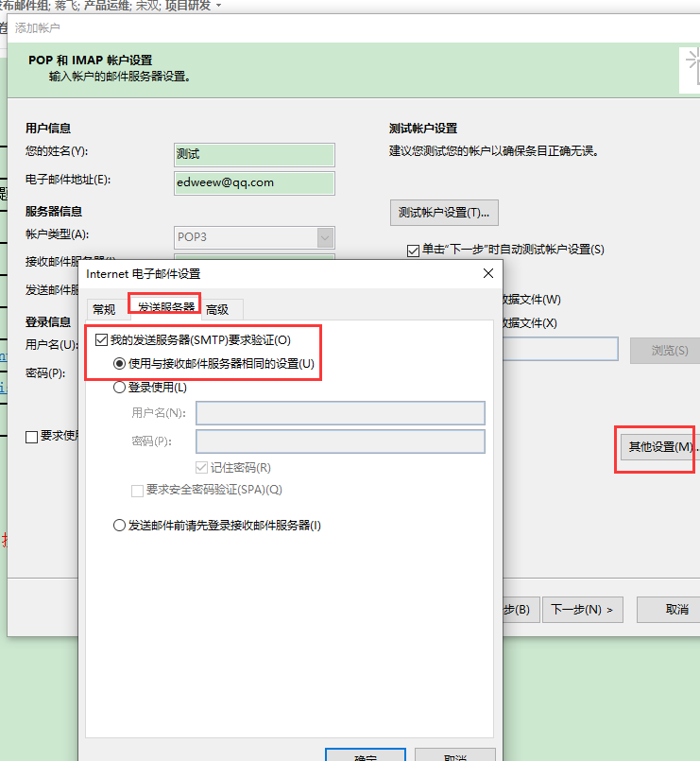Click the 密码(P) field in the dialog
700x761 pixels.
340,441
